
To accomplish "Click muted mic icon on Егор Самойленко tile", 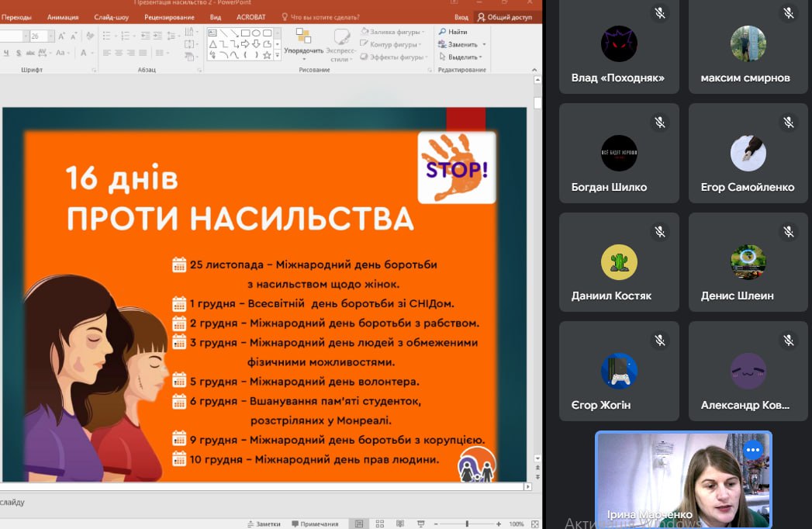I will tap(789, 123).
